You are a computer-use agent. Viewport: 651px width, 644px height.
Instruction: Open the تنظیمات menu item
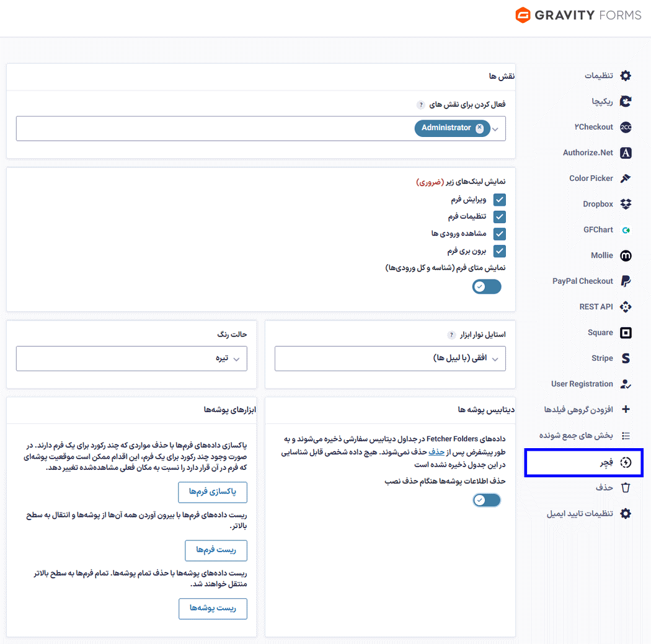[x=599, y=76]
